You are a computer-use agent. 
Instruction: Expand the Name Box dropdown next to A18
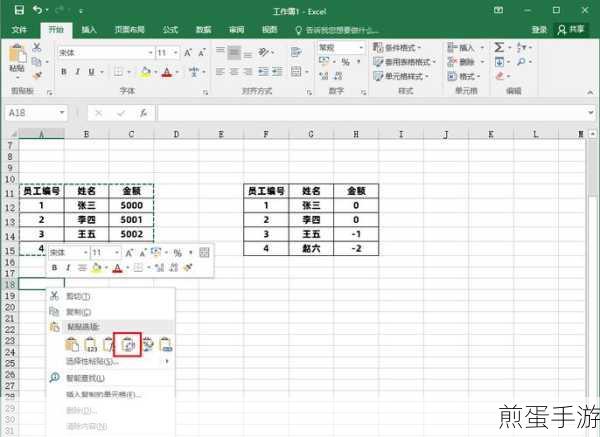tap(62, 113)
